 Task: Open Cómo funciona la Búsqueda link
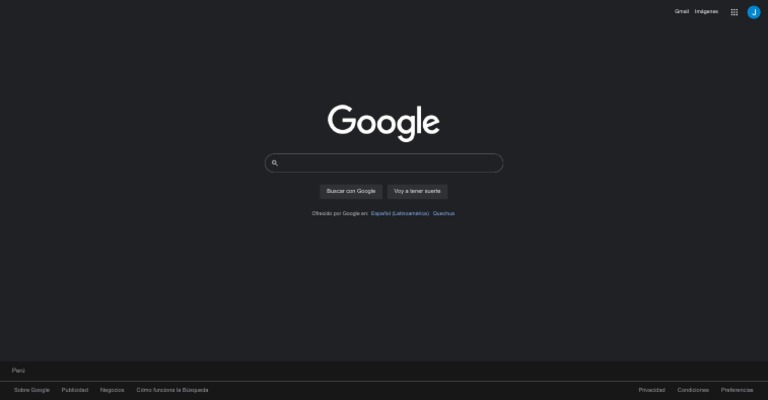[172, 390]
